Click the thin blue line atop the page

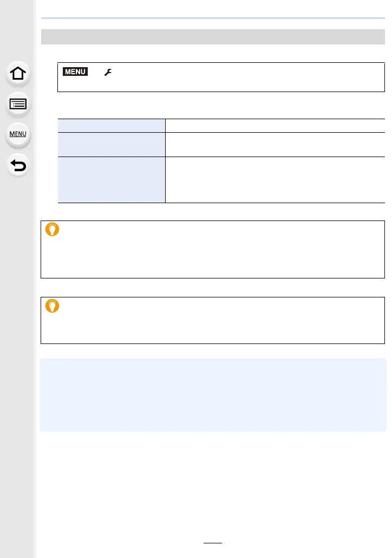tap(213, 18)
